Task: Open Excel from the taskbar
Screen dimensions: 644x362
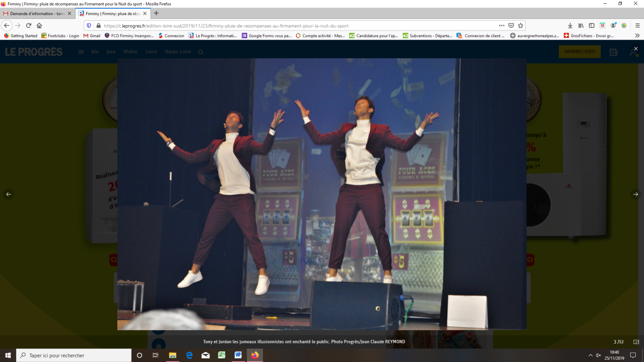Action: pos(222,355)
